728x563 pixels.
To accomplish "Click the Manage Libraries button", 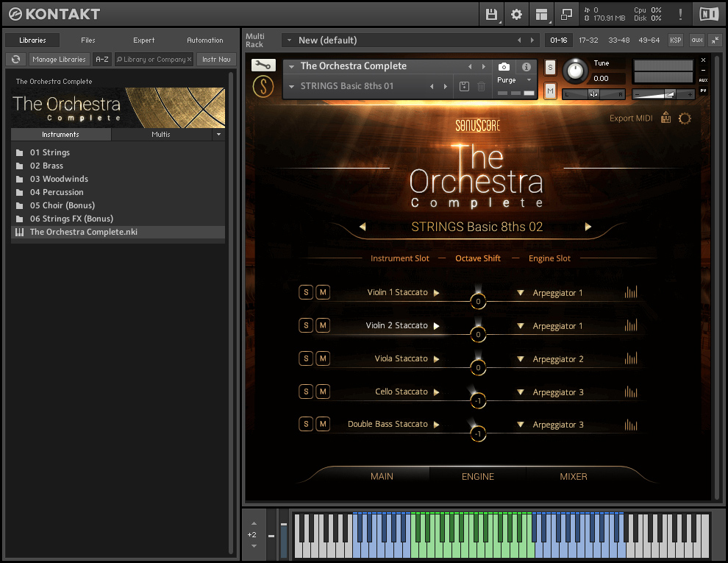I will click(x=59, y=60).
